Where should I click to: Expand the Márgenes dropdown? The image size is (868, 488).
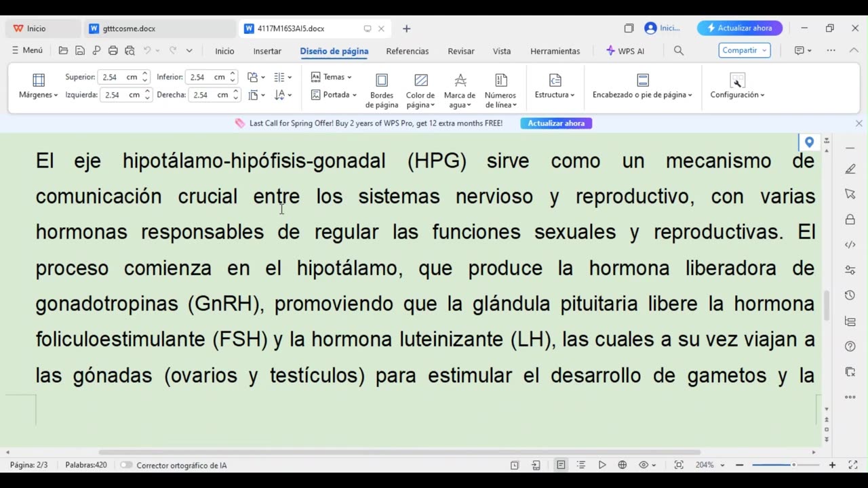pos(38,95)
